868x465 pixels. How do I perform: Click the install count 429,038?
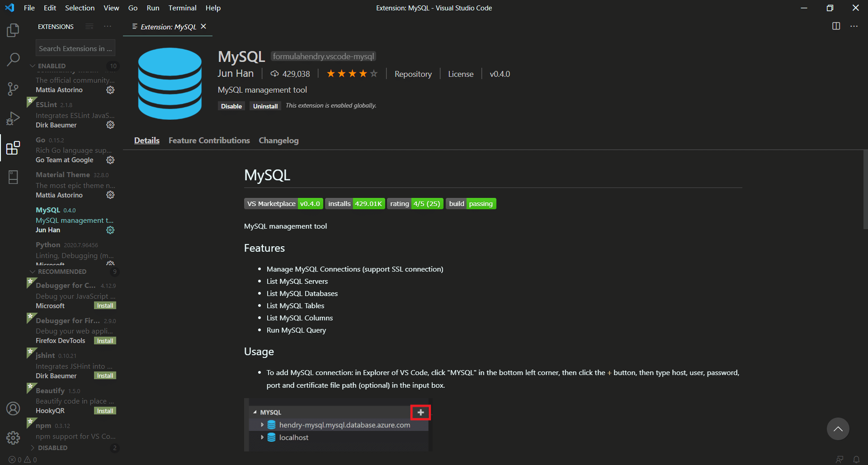coord(290,74)
